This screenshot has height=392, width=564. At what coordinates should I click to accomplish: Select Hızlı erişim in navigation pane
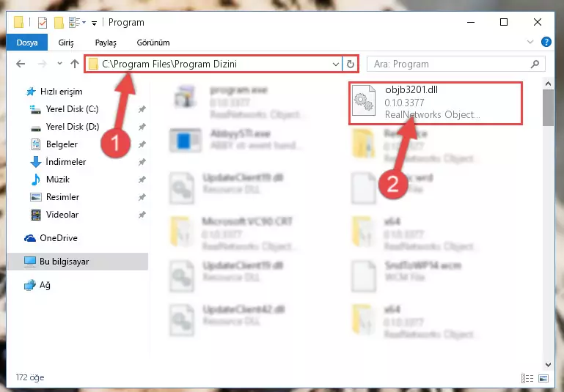61,92
